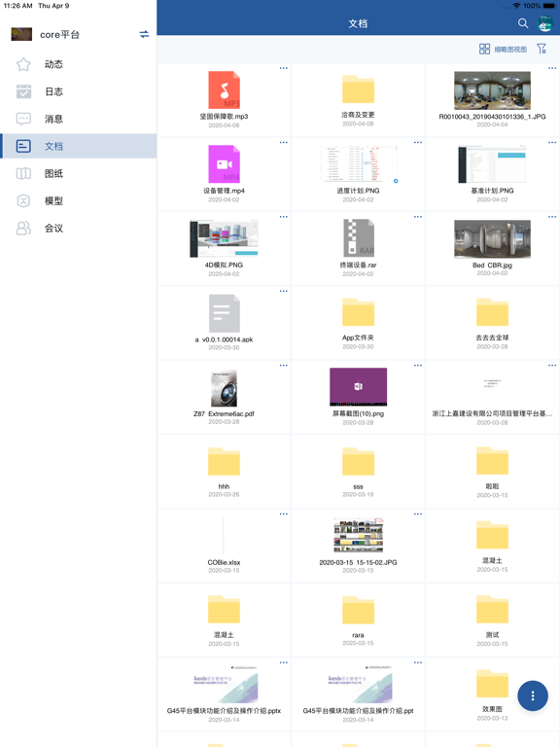Open the filter icon
The width and height of the screenshot is (560, 747).
coord(542,49)
